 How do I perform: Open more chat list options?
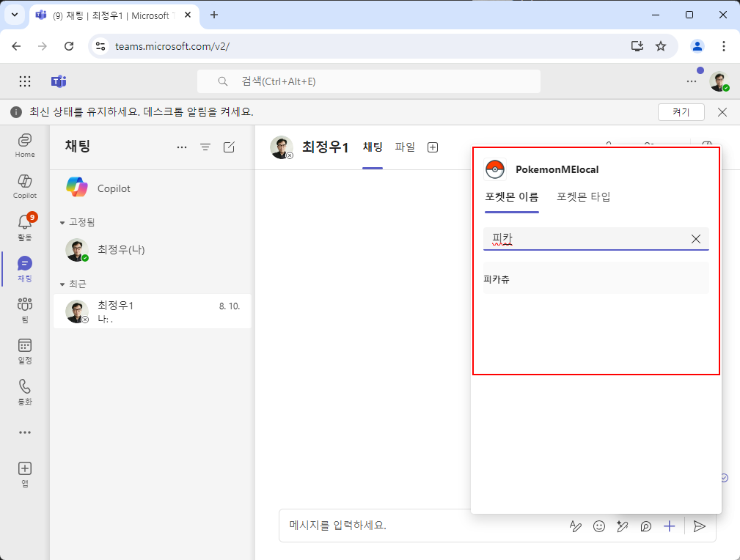pyautogui.click(x=182, y=147)
